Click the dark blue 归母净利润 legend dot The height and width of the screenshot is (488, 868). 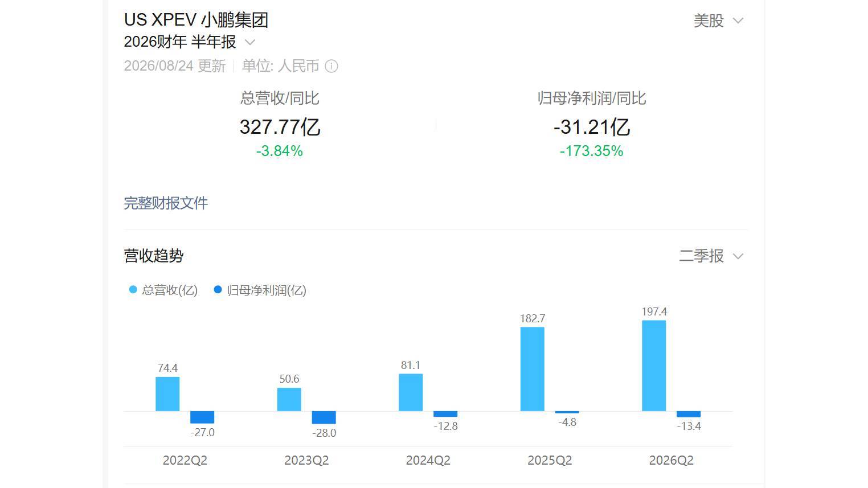(218, 290)
